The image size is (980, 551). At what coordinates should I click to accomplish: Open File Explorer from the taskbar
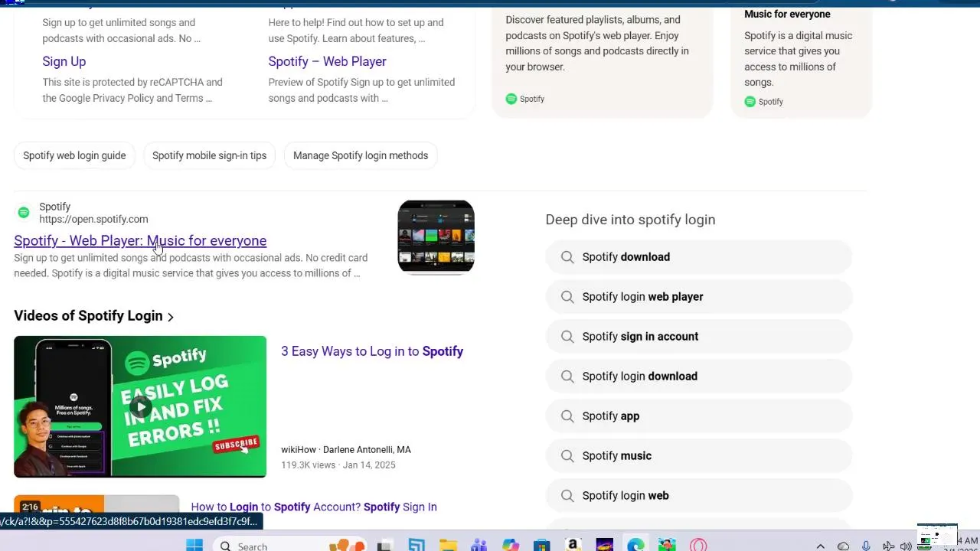[x=448, y=545]
